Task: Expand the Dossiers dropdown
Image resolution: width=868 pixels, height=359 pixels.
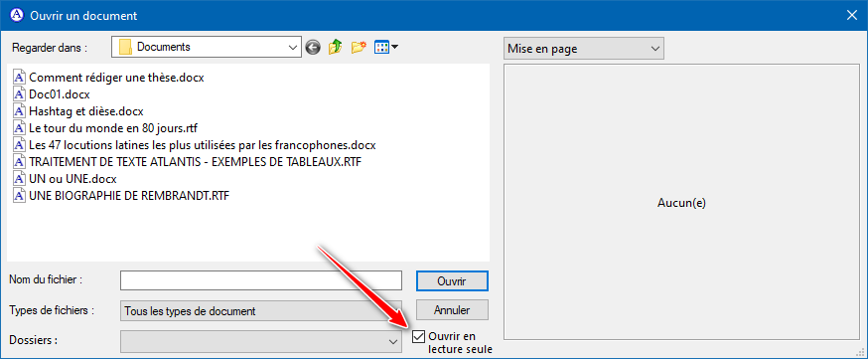Action: 261,341
